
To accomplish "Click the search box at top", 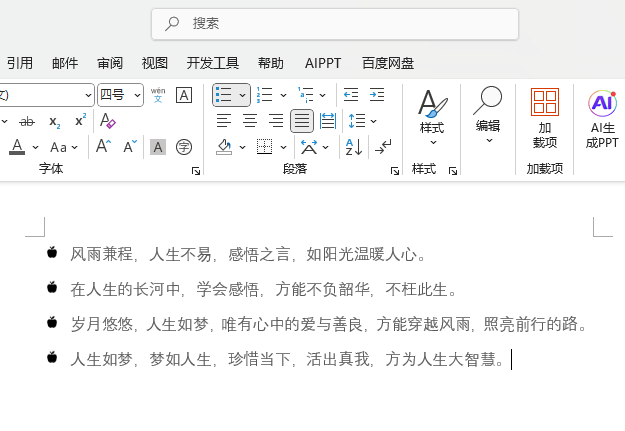I will coord(335,24).
